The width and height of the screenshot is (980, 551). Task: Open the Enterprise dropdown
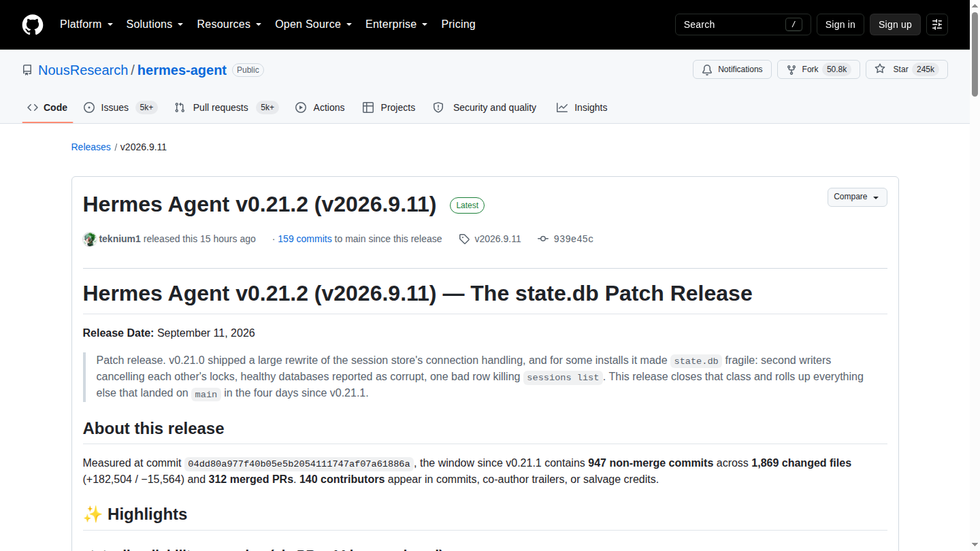click(x=396, y=24)
